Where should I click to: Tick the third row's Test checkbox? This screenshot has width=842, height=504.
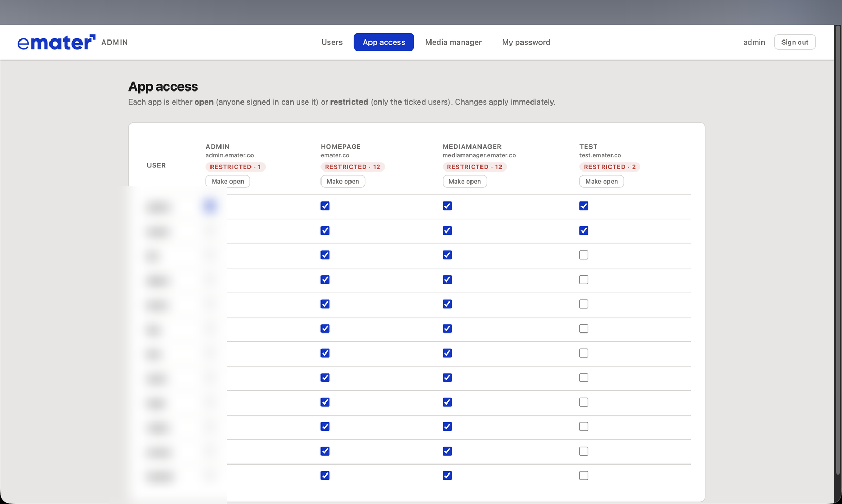pos(584,255)
